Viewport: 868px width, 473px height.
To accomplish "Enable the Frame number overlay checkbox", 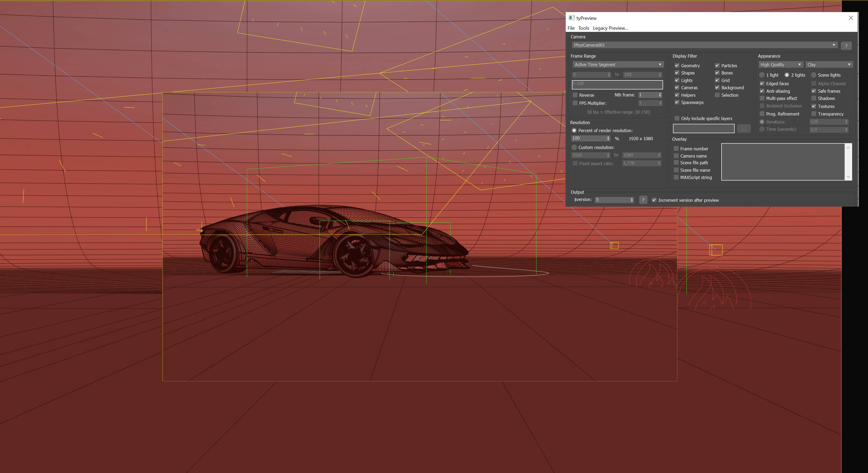I will (x=676, y=148).
